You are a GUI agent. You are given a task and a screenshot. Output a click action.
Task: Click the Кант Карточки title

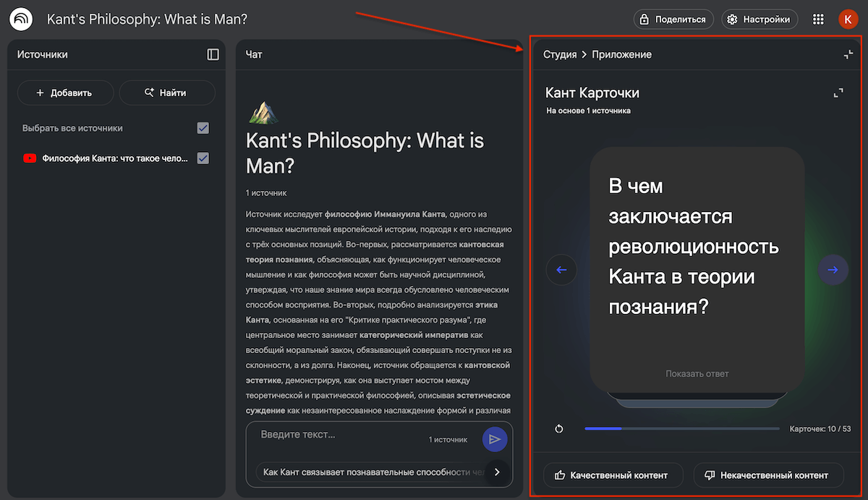pos(592,93)
